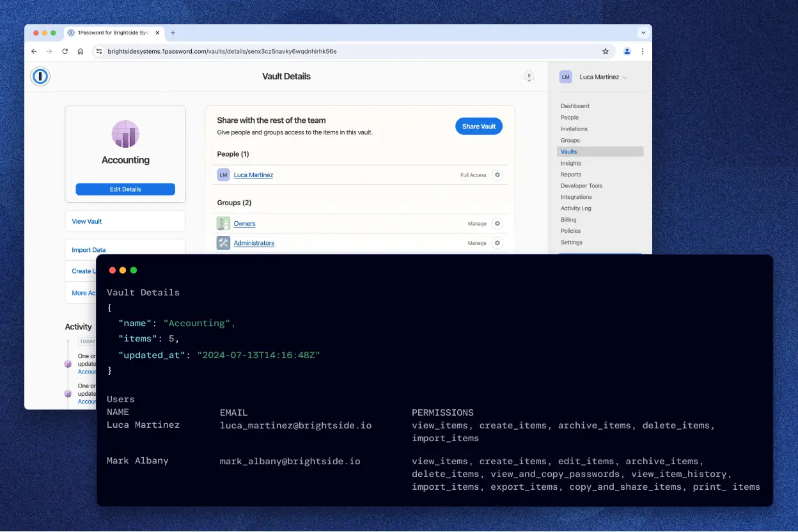This screenshot has width=798, height=532.
Task: Open Invitations in the sidebar
Action: click(574, 129)
